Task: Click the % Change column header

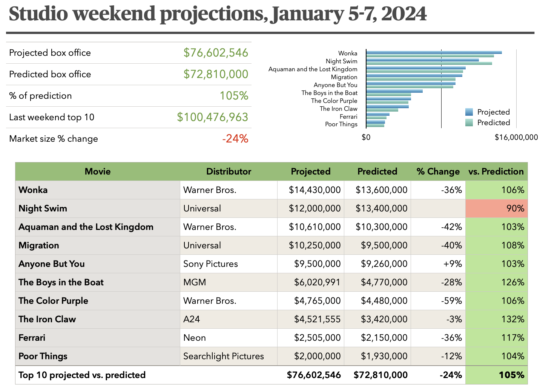Action: point(438,171)
